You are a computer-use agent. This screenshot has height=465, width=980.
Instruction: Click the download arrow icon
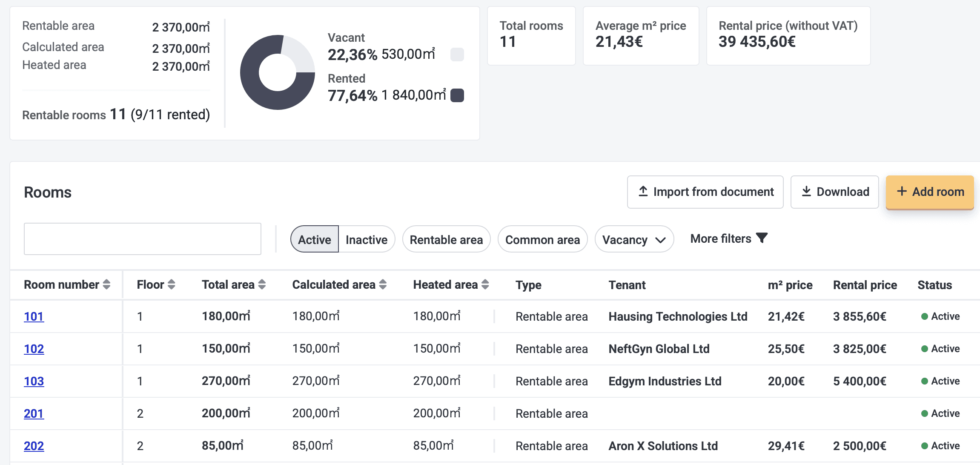click(x=806, y=192)
